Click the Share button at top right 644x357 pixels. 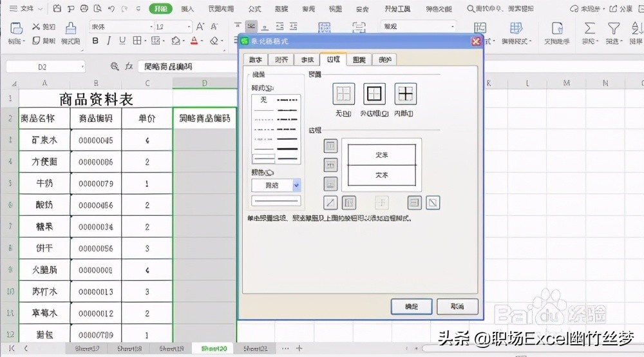(621, 8)
